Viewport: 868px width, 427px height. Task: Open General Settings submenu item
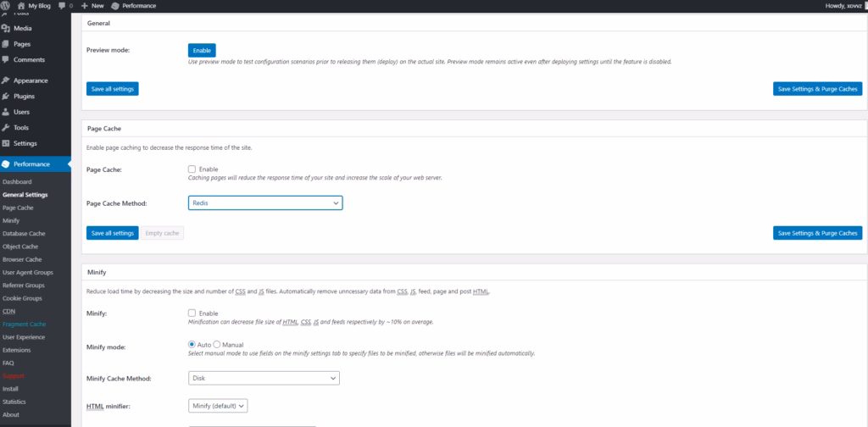tap(25, 195)
